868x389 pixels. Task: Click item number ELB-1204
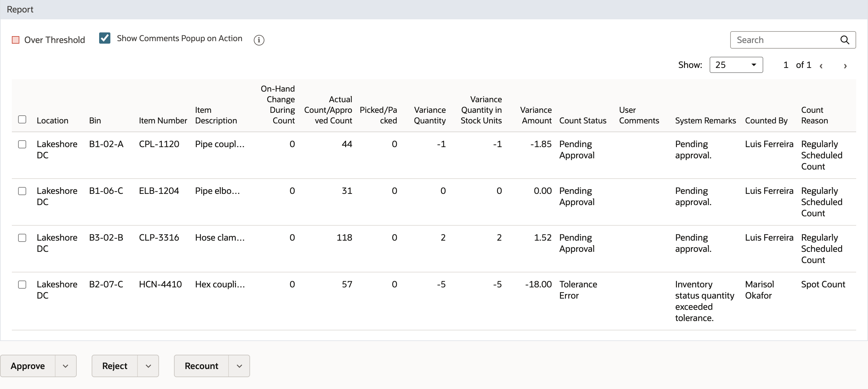point(159,191)
